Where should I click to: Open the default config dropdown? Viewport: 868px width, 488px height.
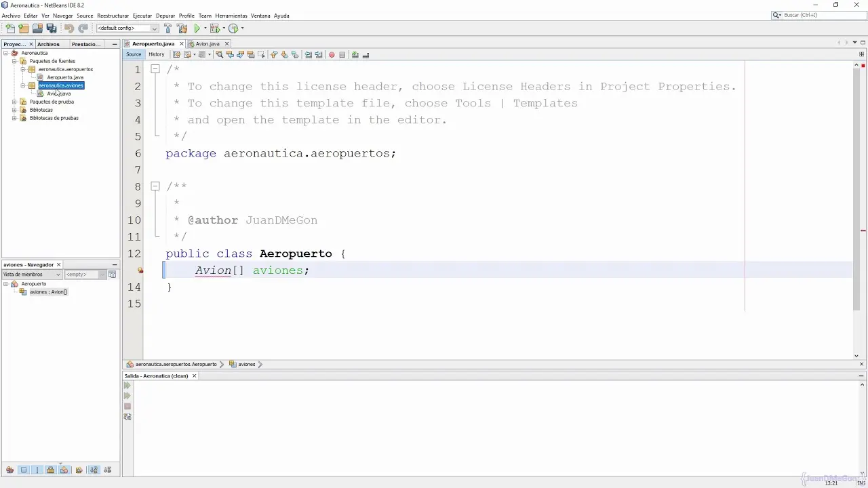click(x=127, y=28)
